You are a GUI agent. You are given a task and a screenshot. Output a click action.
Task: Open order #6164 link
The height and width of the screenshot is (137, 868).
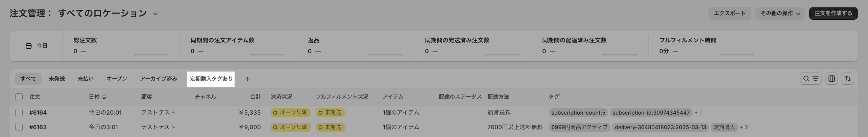[38, 113]
